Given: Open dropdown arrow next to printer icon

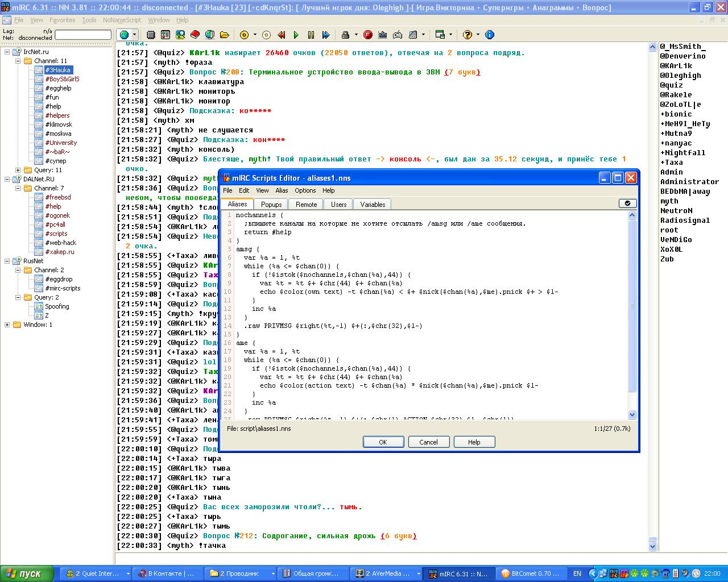Looking at the screenshot, I should 357,35.
